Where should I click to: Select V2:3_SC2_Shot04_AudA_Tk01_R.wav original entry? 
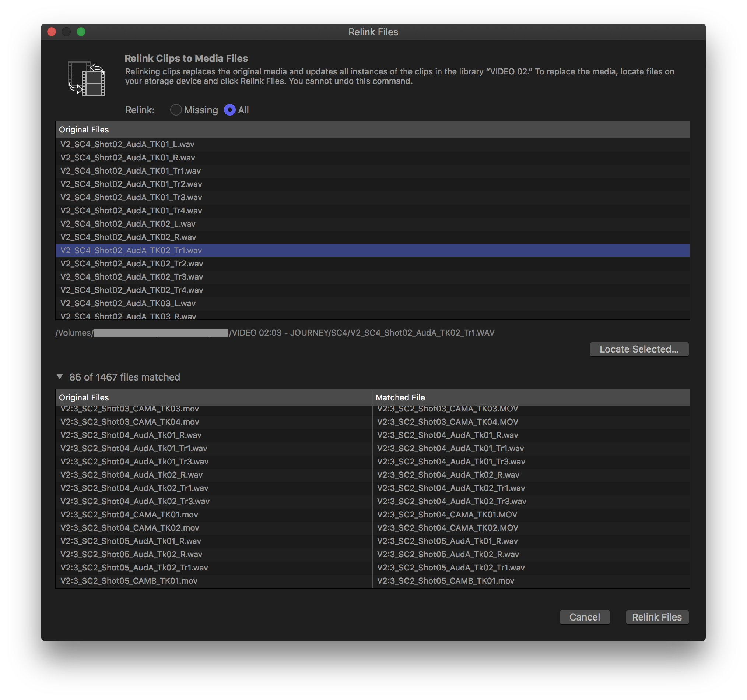131,435
